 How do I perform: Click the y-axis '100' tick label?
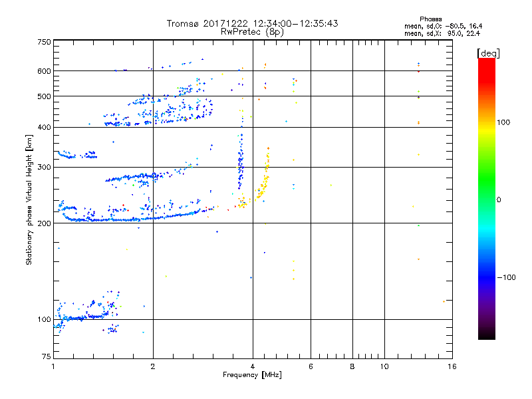click(x=44, y=319)
